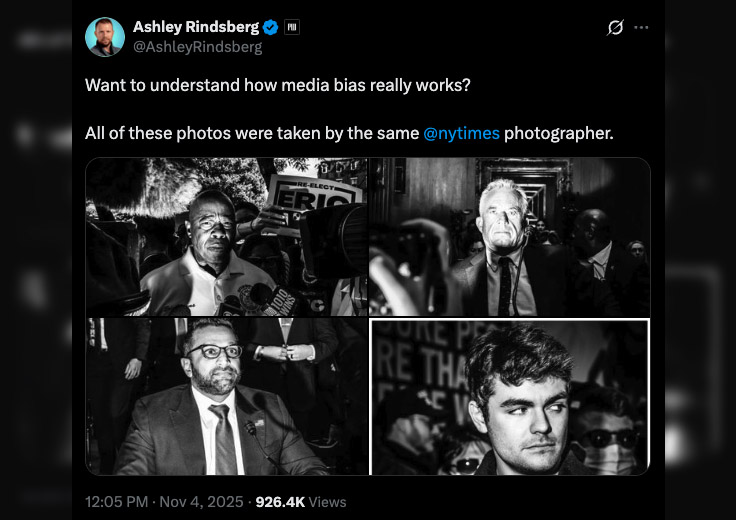Click the blurred backdrop left of the post
736x520 pixels.
tap(35, 260)
